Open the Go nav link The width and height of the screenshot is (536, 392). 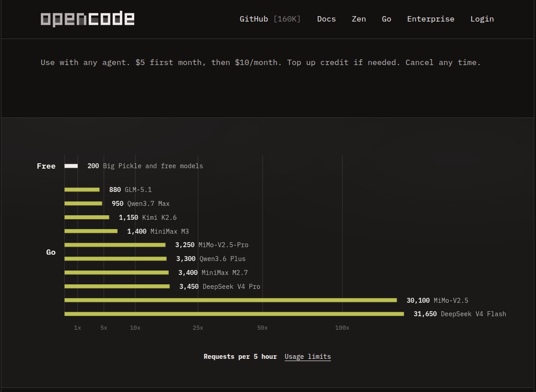pyautogui.click(x=387, y=19)
